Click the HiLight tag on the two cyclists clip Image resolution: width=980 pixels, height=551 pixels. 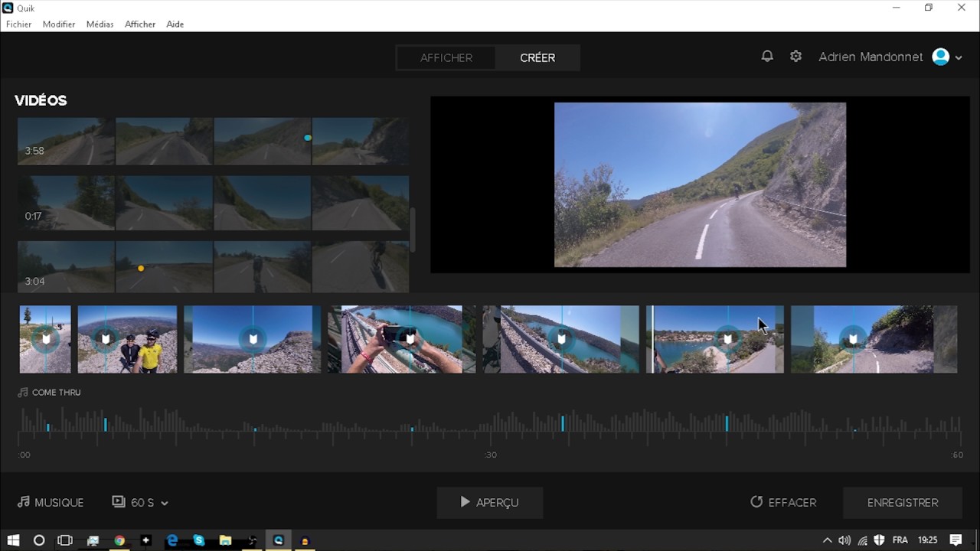coord(106,339)
